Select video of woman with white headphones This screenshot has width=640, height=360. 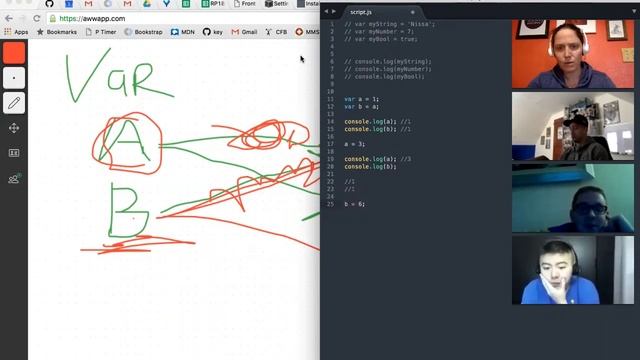pos(573,53)
